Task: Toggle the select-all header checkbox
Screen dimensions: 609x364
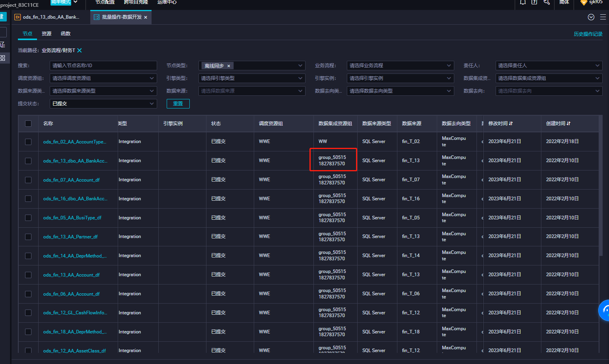Action: click(28, 124)
